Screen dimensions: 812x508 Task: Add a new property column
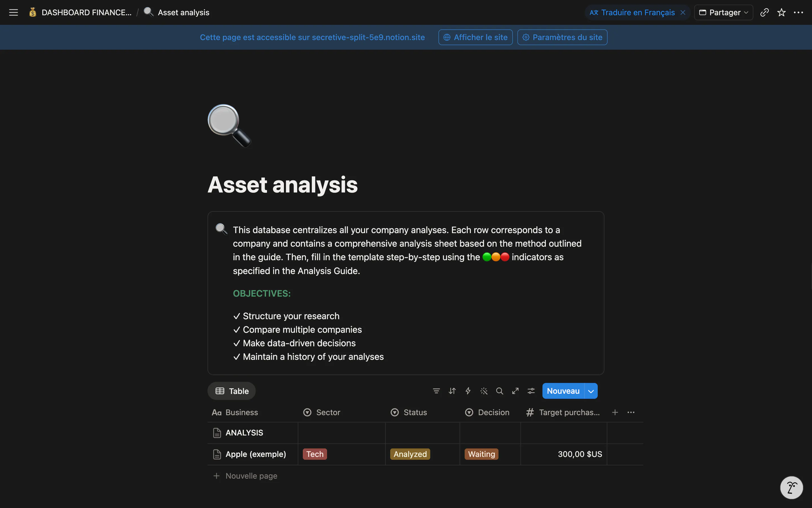pyautogui.click(x=615, y=412)
